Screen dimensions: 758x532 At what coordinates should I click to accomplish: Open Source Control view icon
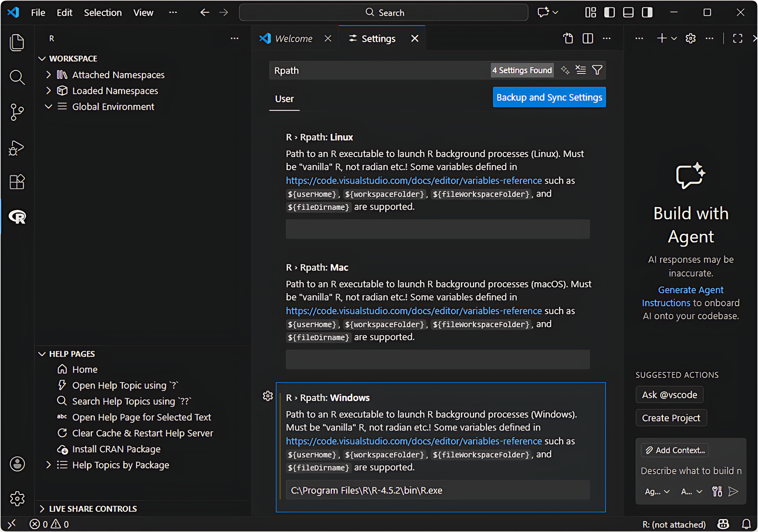click(x=17, y=112)
